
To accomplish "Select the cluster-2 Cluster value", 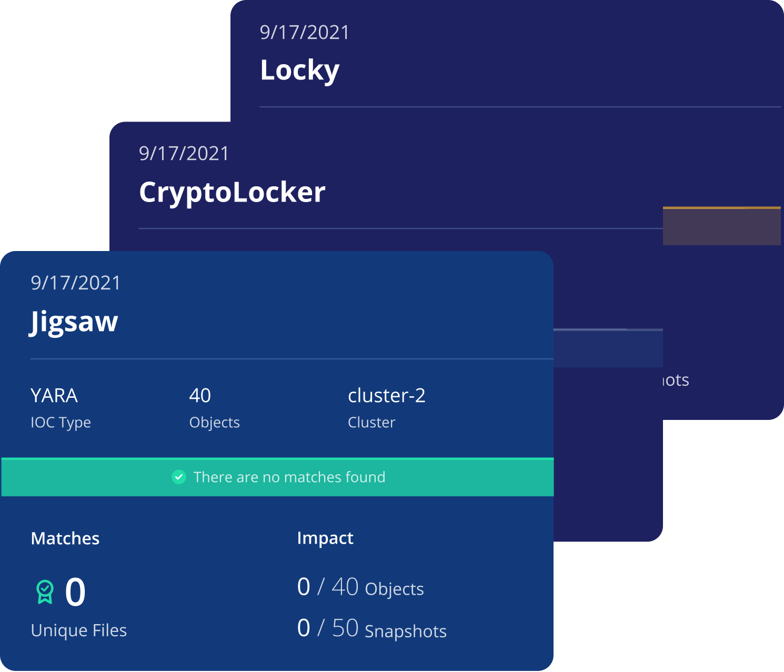I will 387,395.
